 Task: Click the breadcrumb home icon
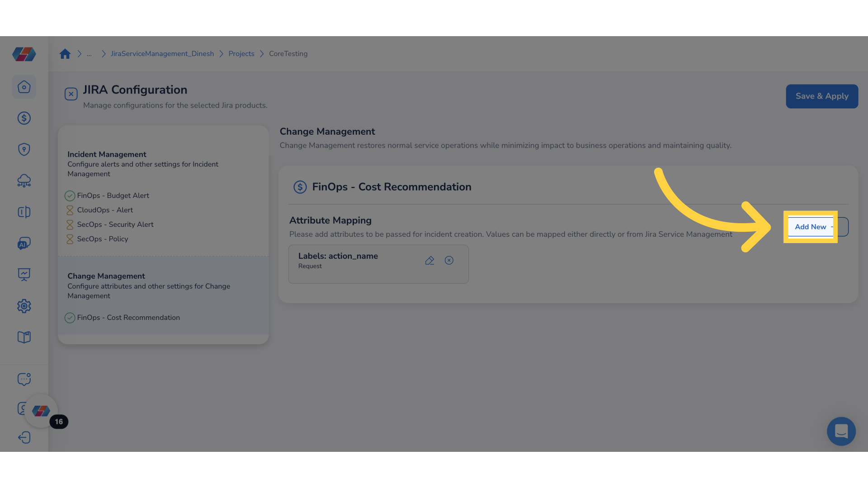[x=65, y=54]
